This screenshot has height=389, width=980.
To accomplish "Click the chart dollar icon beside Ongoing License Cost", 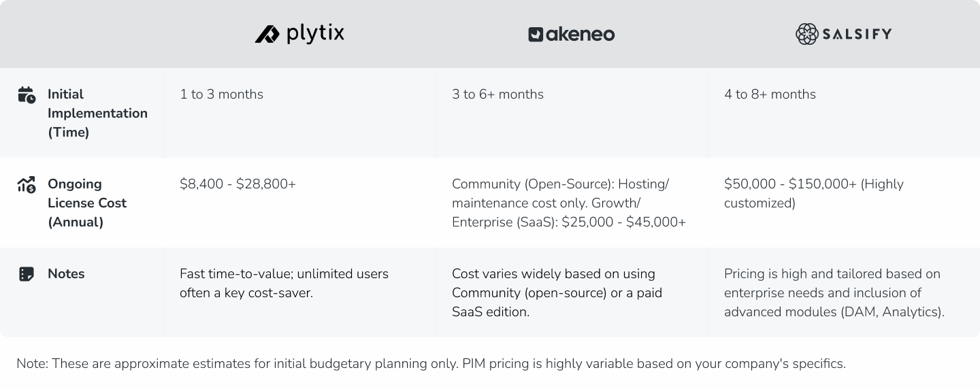I will [26, 184].
